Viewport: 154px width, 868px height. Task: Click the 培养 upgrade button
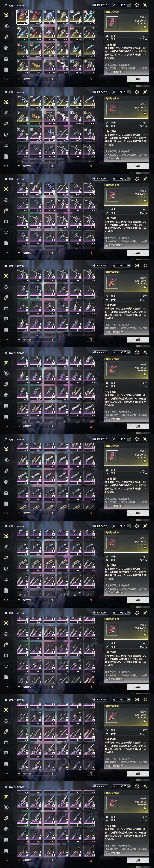(138, 79)
